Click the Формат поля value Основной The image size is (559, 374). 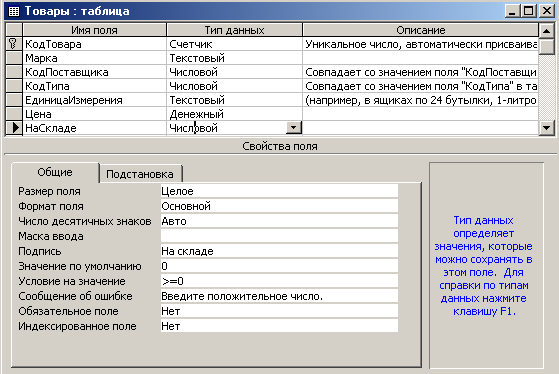(x=279, y=206)
